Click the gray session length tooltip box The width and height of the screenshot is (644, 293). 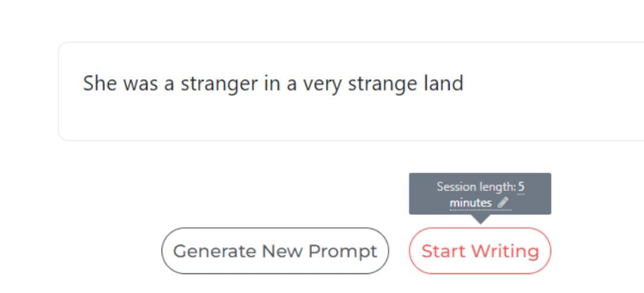[480, 194]
